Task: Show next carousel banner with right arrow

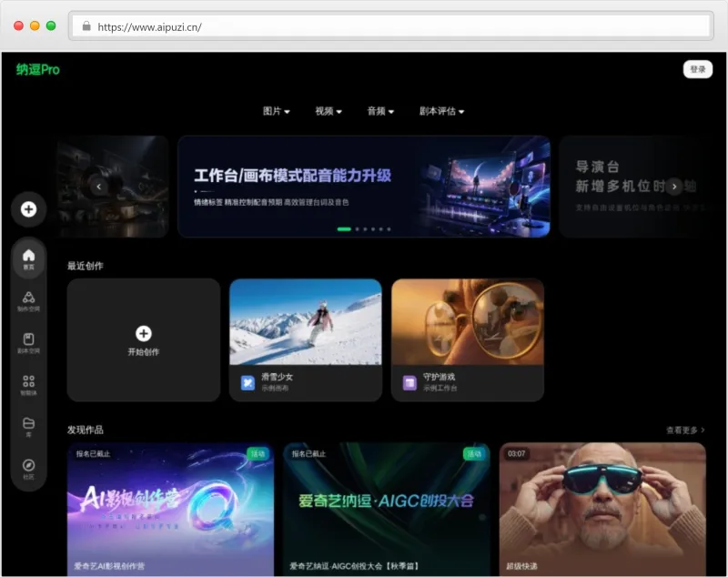Action: coord(674,187)
